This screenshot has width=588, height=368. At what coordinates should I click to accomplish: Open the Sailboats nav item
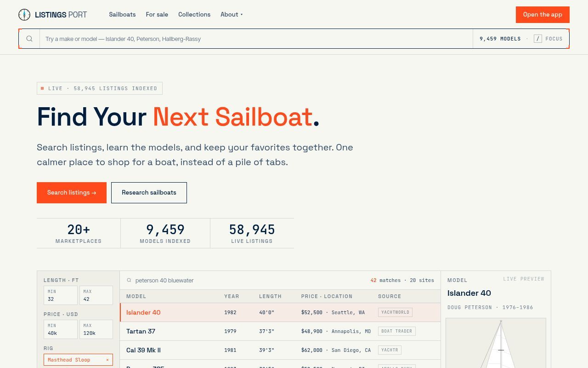122,14
